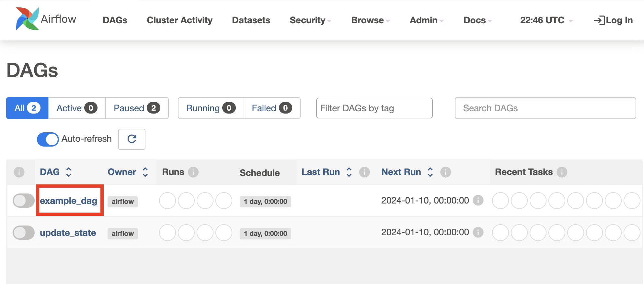Click schedule badge for update_state
The height and width of the screenshot is (286, 644).
[x=265, y=234]
